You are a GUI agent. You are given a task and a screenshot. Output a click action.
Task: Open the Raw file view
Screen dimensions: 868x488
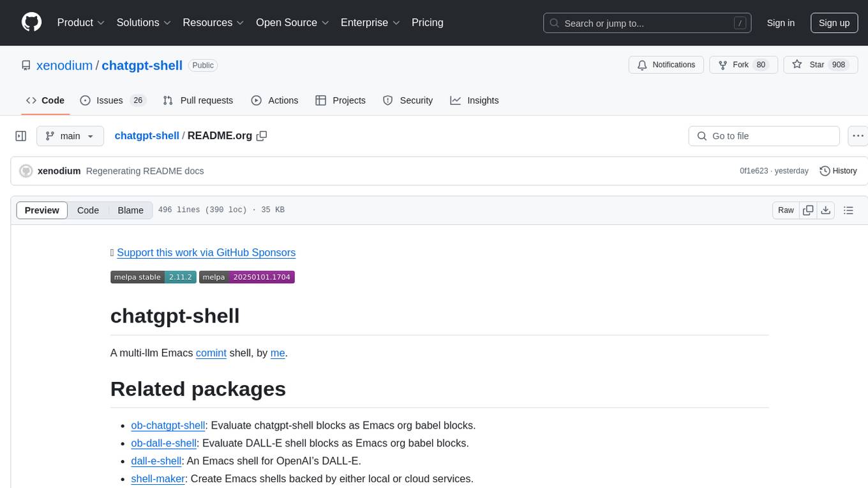coord(786,210)
